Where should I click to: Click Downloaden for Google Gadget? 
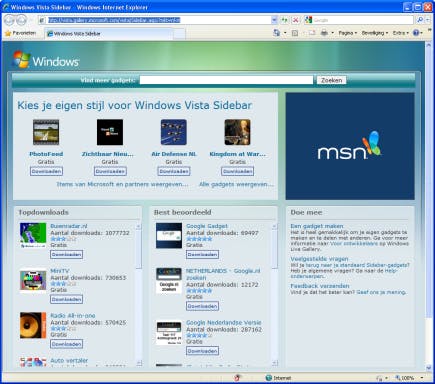click(x=202, y=254)
